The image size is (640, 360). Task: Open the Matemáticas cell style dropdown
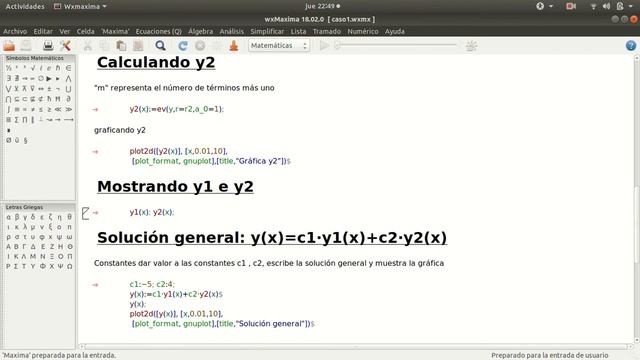[279, 46]
